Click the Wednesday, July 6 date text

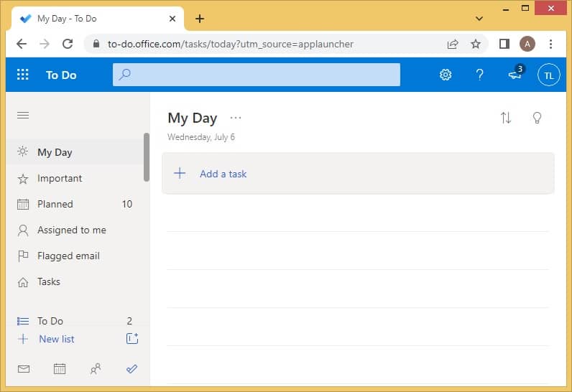[x=201, y=137]
